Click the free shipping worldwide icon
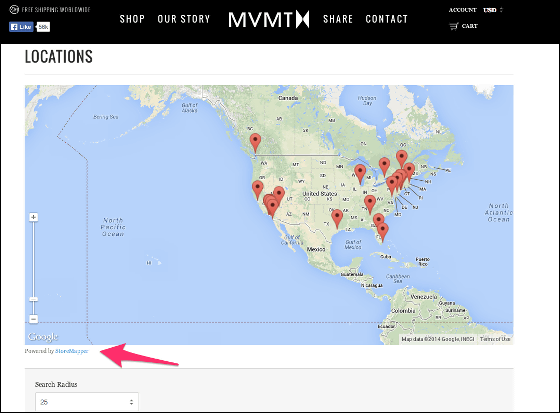Viewport: 560px width, 413px height. pyautogui.click(x=14, y=9)
